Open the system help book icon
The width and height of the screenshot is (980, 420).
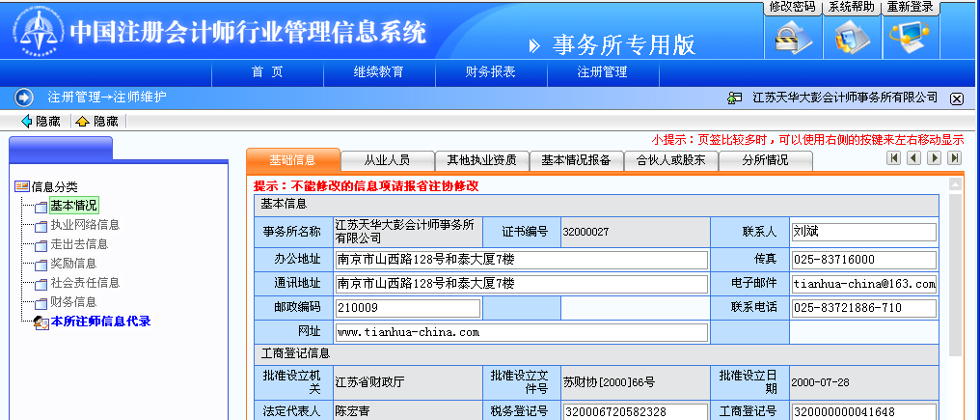pos(852,38)
